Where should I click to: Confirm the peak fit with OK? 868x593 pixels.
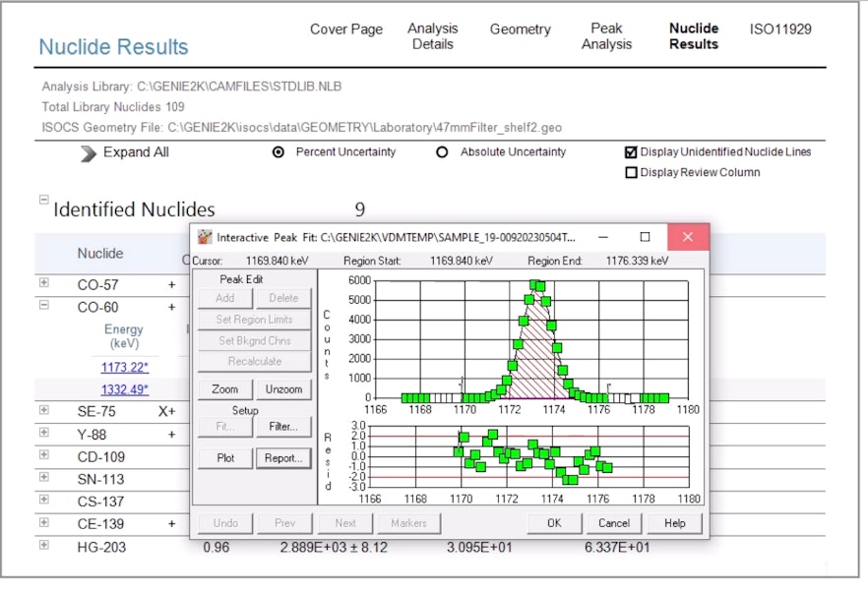pos(554,523)
